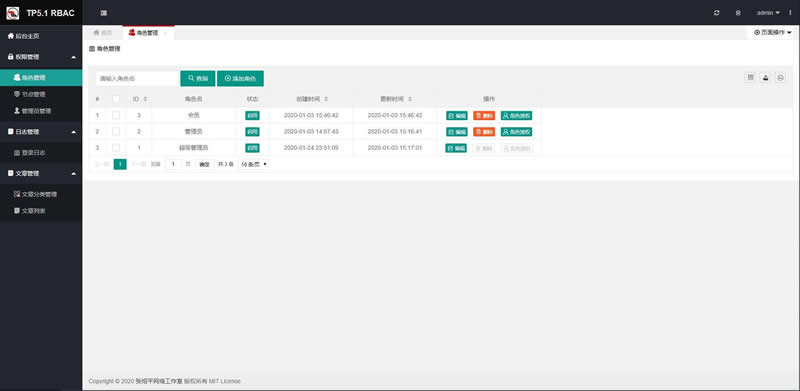Click the edit button for role ID 3
This screenshot has width=800, height=391.
tap(457, 116)
